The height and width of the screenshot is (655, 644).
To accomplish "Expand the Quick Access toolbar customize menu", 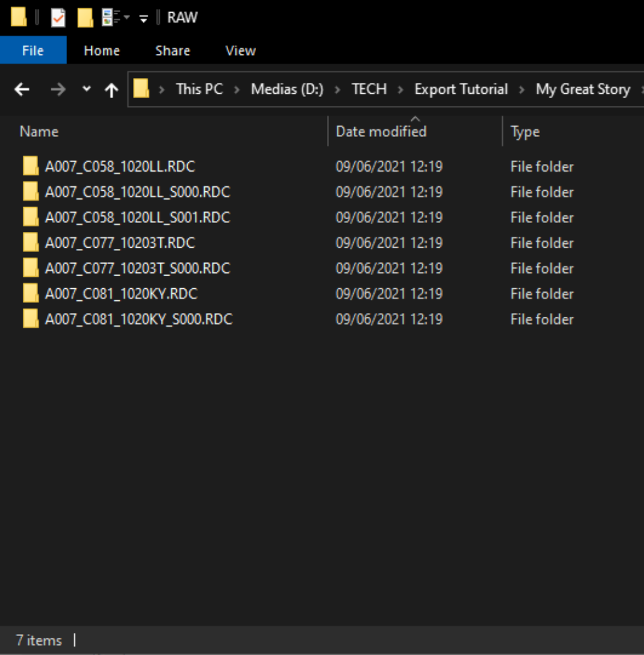I will point(144,17).
